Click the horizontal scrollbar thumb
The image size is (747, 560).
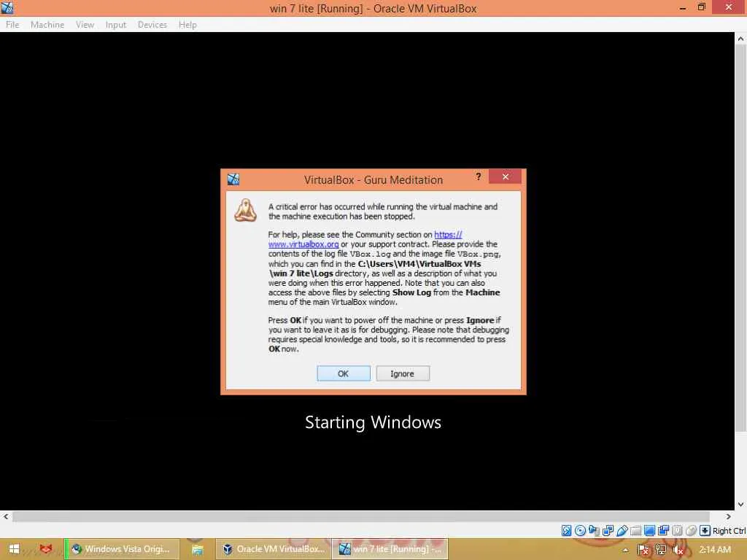tap(361, 516)
